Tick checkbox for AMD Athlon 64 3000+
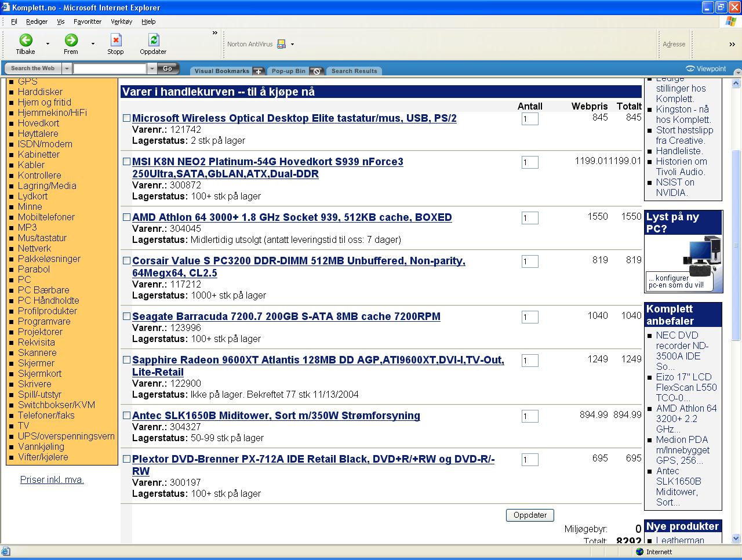 pyautogui.click(x=126, y=217)
